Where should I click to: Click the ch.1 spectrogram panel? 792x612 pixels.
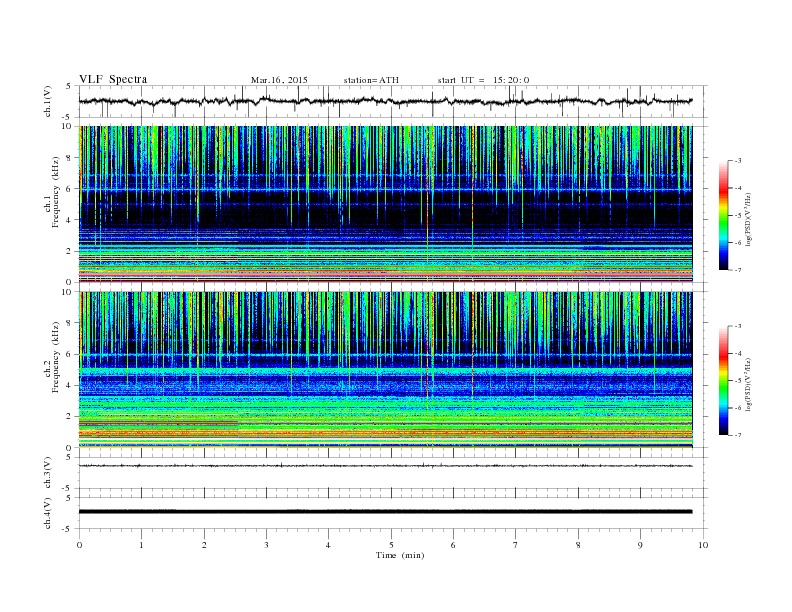click(x=386, y=204)
